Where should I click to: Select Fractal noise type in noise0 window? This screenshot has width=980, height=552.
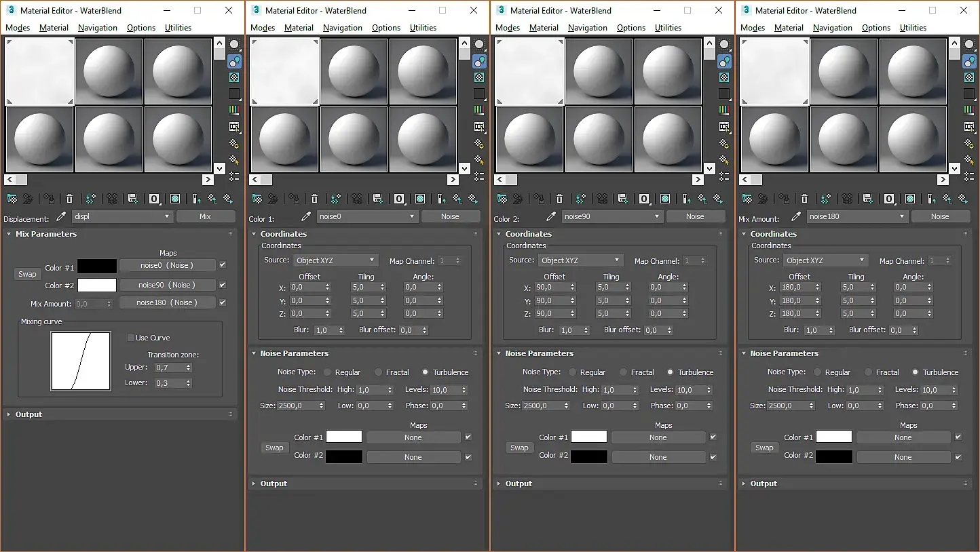(x=378, y=372)
